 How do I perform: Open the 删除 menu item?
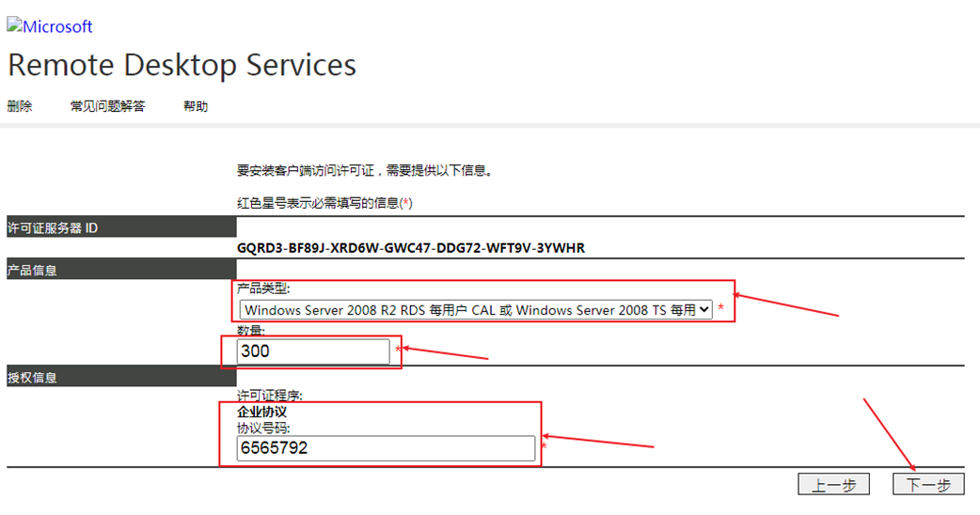click(x=20, y=106)
